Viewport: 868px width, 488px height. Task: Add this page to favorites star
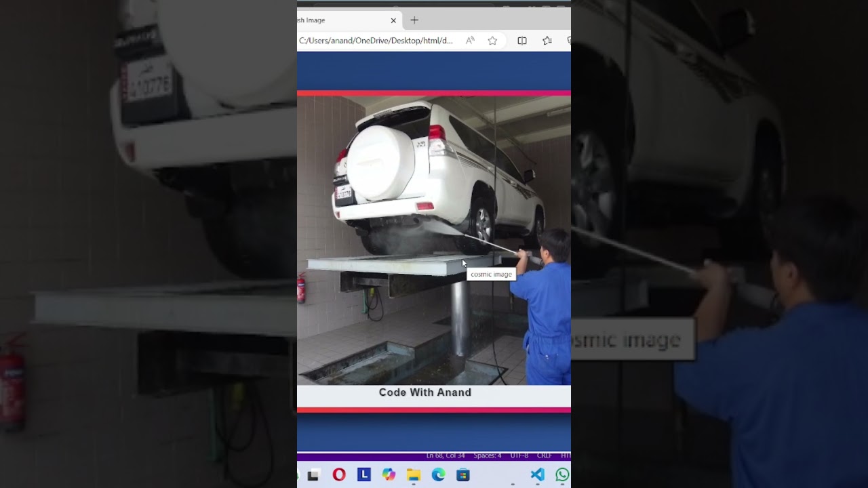[492, 41]
